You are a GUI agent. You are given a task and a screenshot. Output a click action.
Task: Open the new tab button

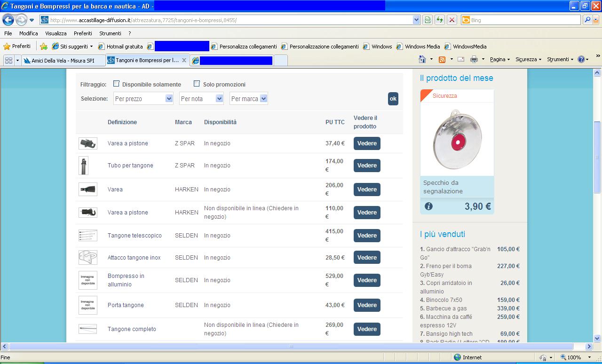280,60
